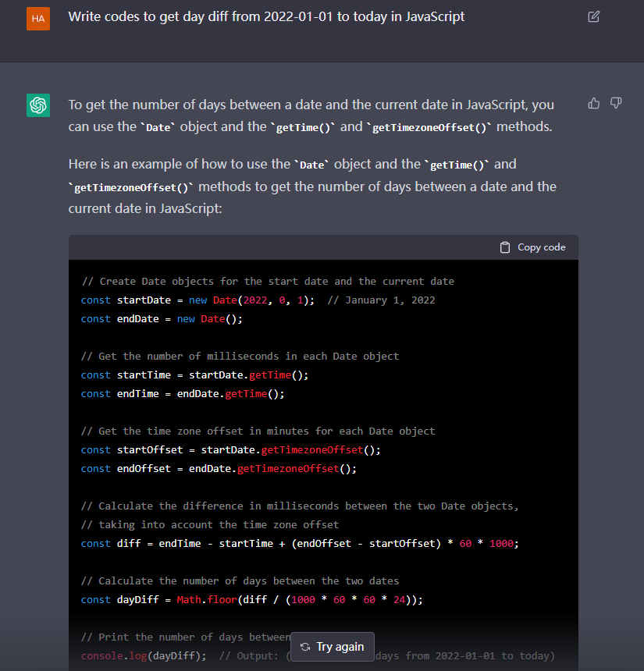This screenshot has width=644, height=671.
Task: Click the thumbs down icon
Action: tap(616, 103)
